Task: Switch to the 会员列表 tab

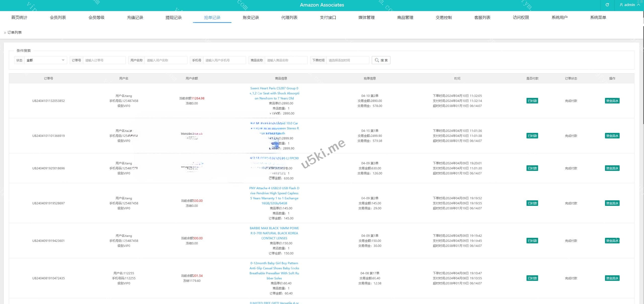Action: (x=58, y=17)
